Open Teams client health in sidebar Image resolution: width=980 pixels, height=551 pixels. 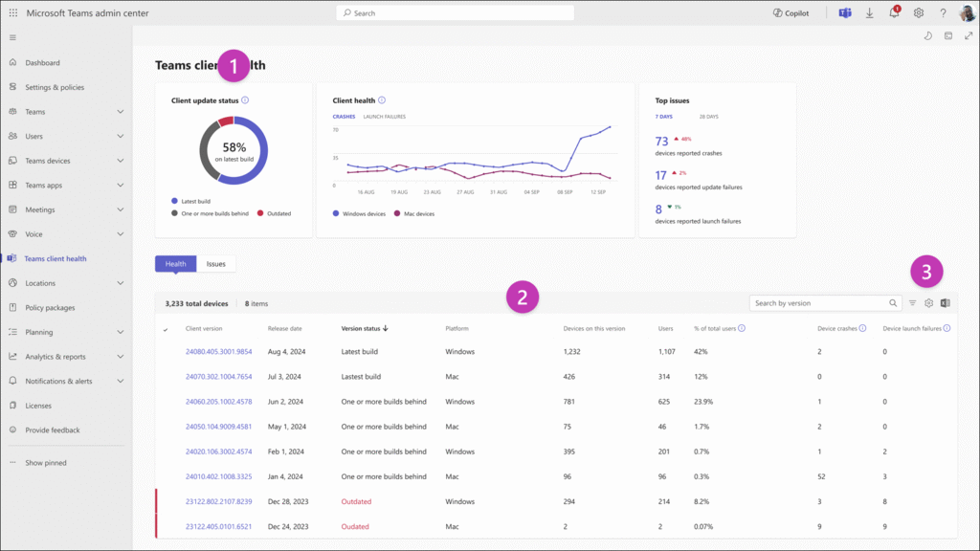[x=55, y=258]
